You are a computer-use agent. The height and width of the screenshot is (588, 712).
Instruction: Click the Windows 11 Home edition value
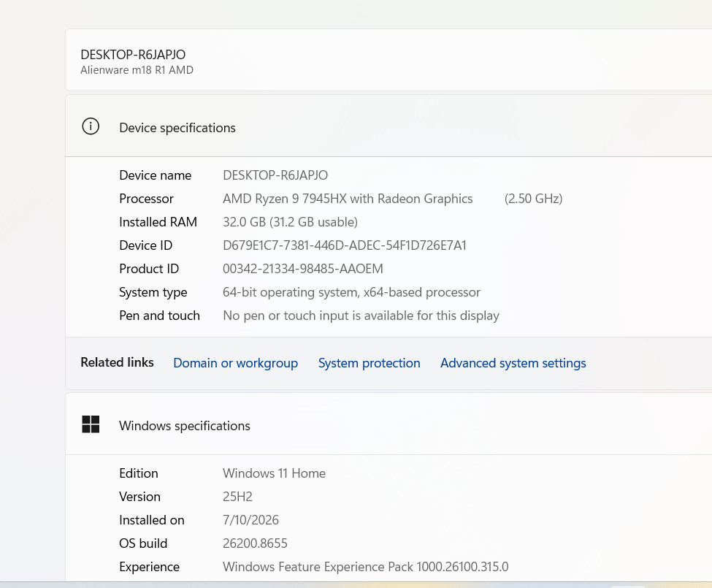275,473
